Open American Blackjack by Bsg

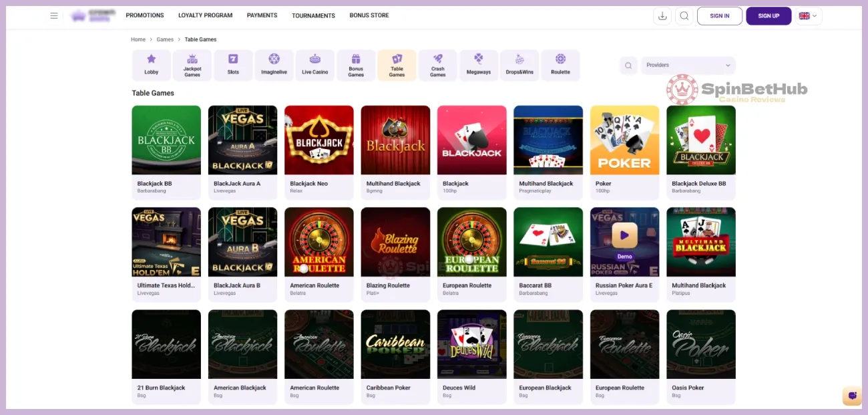coord(242,344)
